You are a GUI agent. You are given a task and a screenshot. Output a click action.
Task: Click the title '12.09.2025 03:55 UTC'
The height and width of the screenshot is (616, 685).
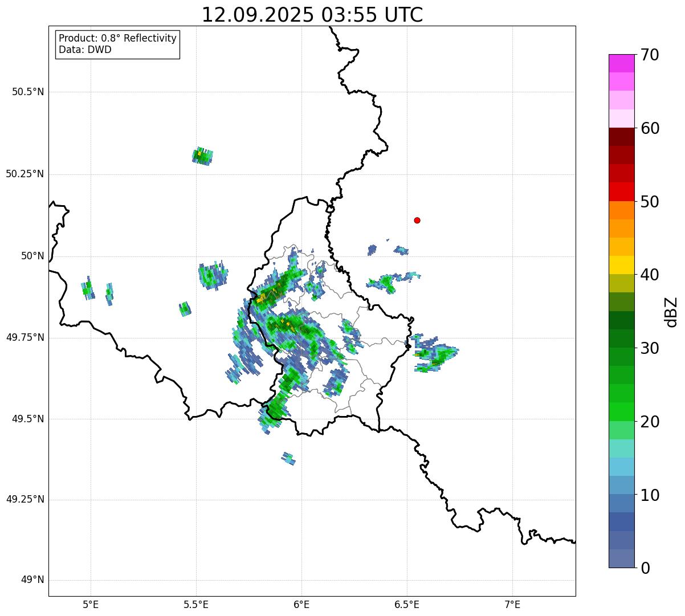coord(312,15)
